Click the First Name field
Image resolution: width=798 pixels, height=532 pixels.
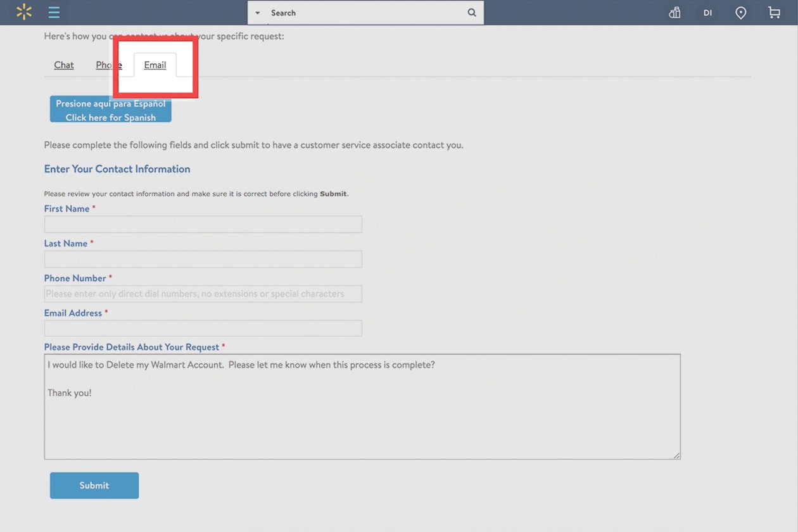pyautogui.click(x=203, y=224)
